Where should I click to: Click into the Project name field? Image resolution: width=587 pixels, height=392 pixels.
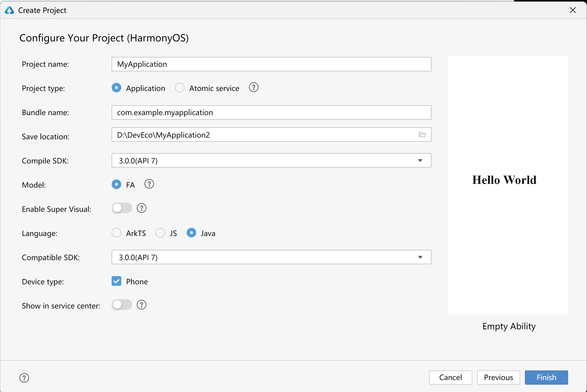tap(271, 64)
